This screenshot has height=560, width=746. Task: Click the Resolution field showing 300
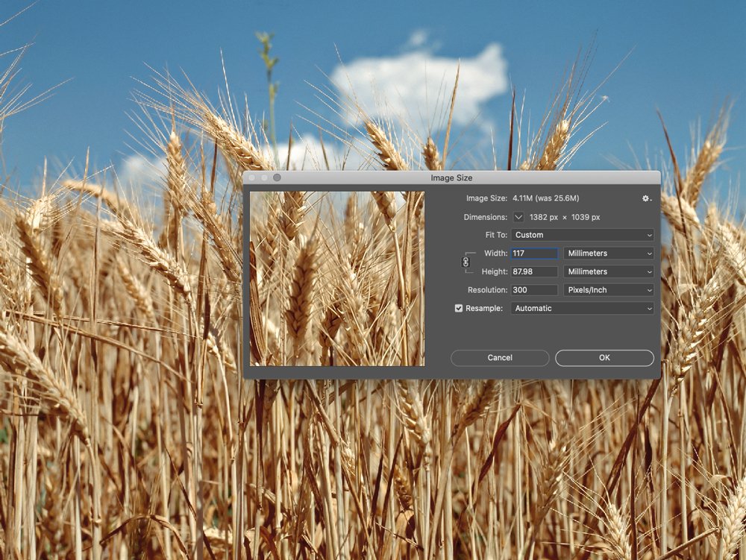click(x=534, y=290)
